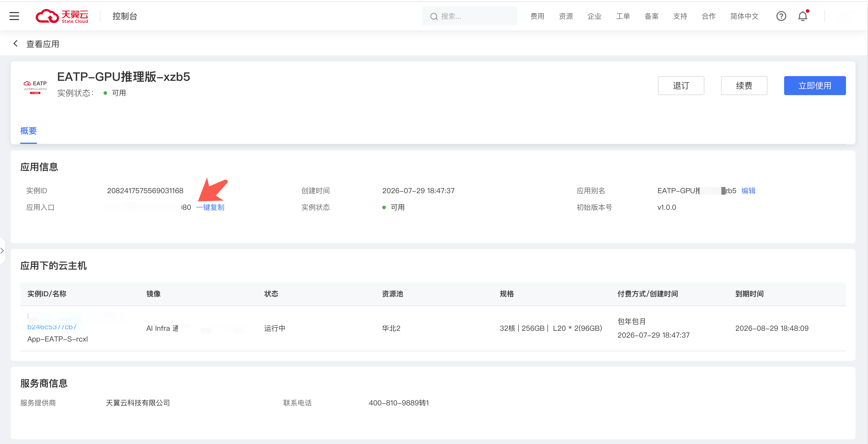Open the help question mark icon

pyautogui.click(x=781, y=16)
